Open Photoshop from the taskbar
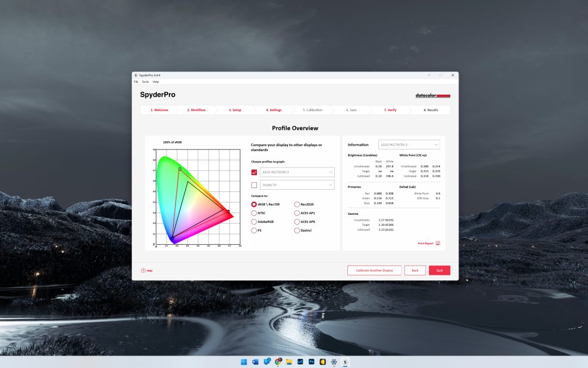This screenshot has height=368, width=588. (x=311, y=361)
